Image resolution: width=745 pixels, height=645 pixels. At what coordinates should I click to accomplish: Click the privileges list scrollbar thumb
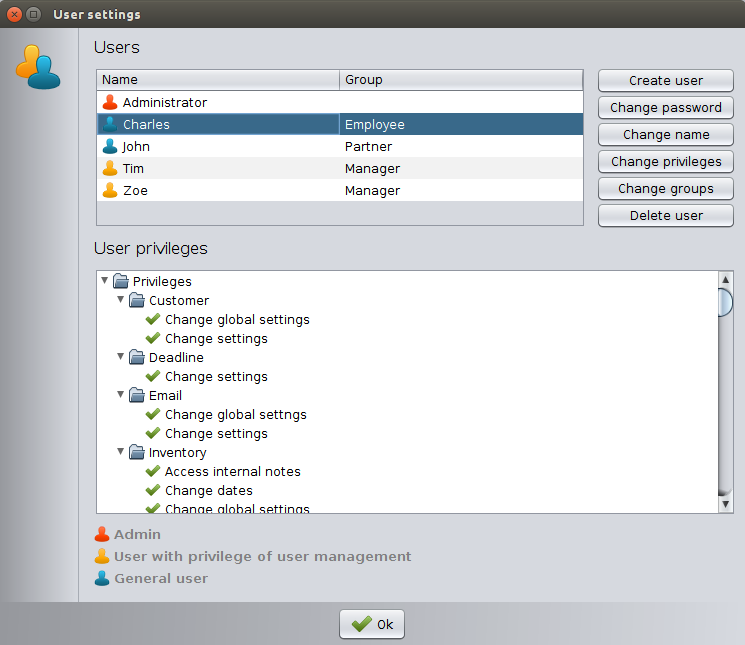(x=726, y=301)
